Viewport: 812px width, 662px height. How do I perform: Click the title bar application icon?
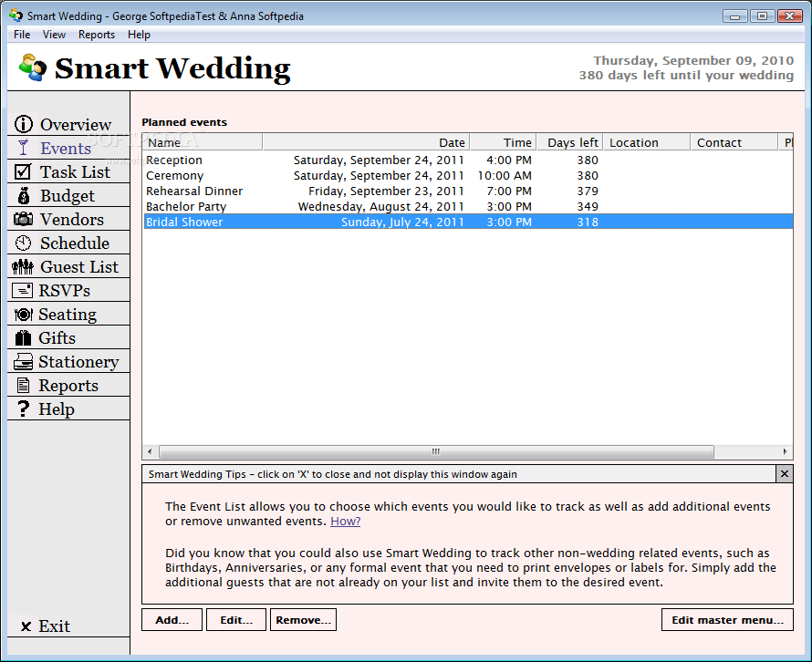[16, 16]
